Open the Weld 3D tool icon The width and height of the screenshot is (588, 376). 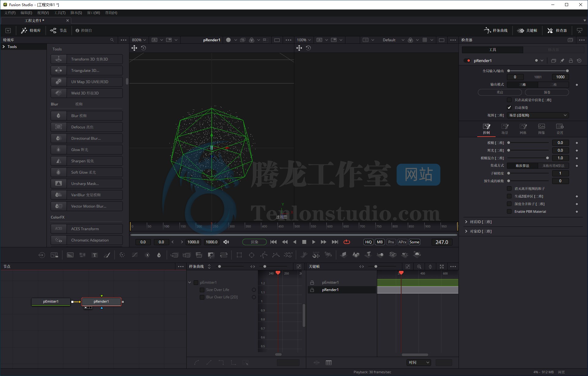pyautogui.click(x=59, y=93)
